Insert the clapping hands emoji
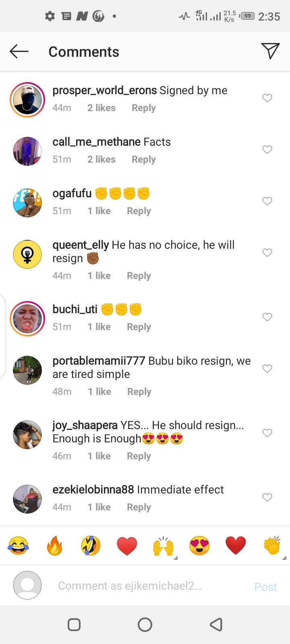Image resolution: width=290 pixels, height=644 pixels. [x=272, y=546]
